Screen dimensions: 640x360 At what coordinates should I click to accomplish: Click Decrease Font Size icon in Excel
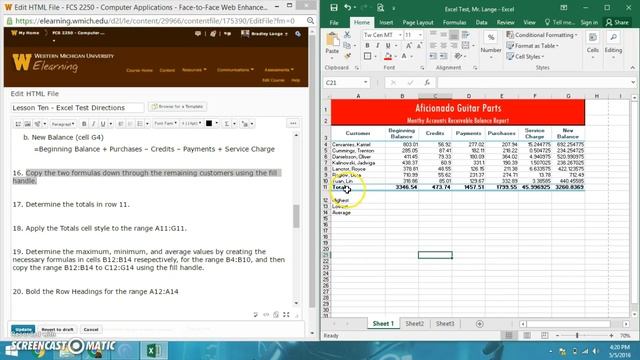pyautogui.click(x=419, y=46)
